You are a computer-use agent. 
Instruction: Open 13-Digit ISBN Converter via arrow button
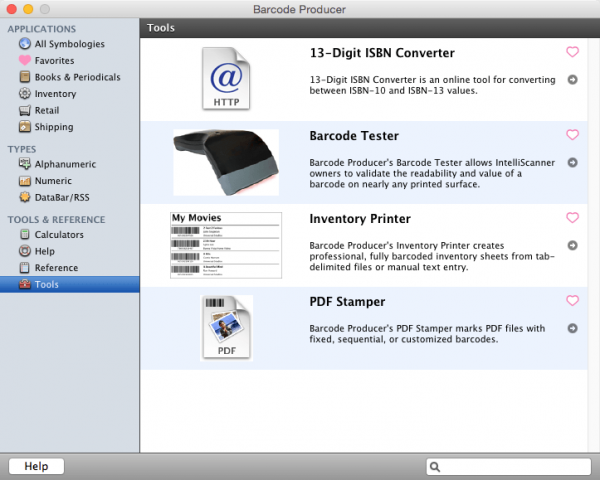(x=572, y=80)
